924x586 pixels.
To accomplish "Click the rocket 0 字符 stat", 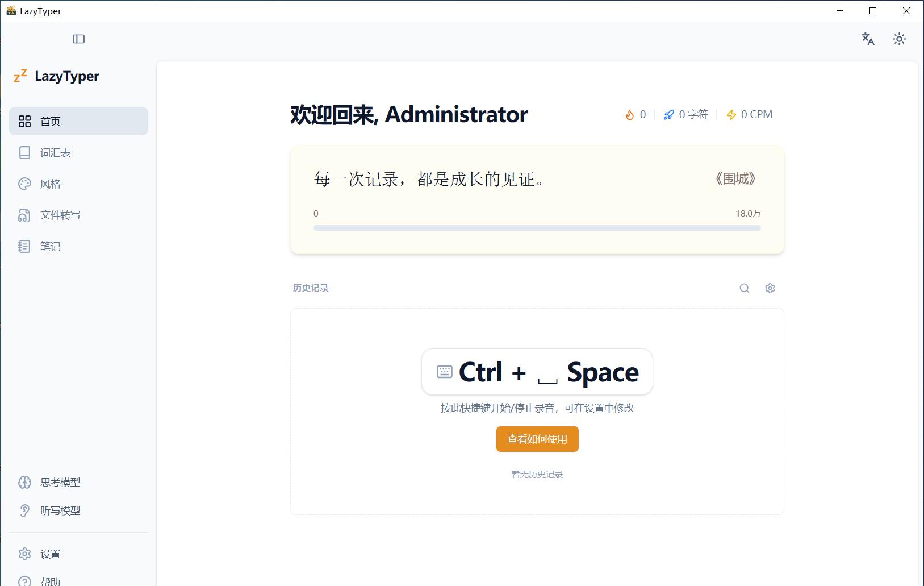I will [x=686, y=114].
